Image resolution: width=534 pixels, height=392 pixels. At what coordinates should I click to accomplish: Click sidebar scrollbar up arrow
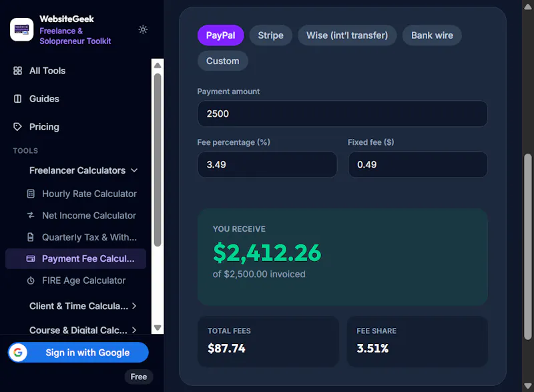click(x=158, y=65)
